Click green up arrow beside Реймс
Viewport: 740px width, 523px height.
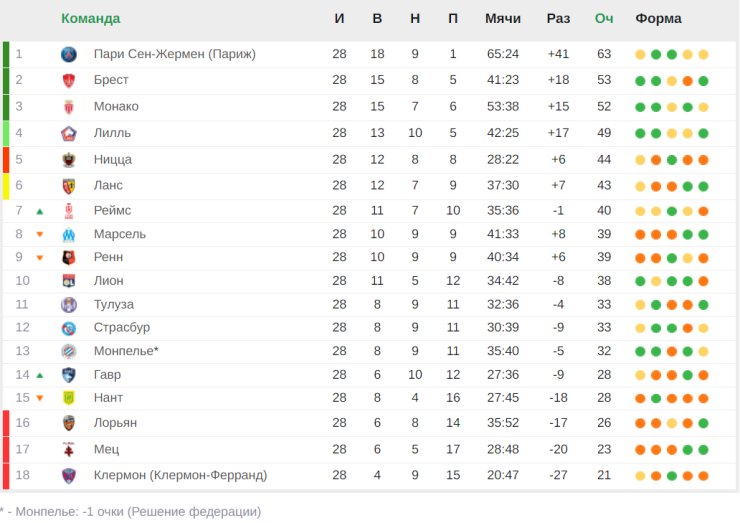click(40, 211)
